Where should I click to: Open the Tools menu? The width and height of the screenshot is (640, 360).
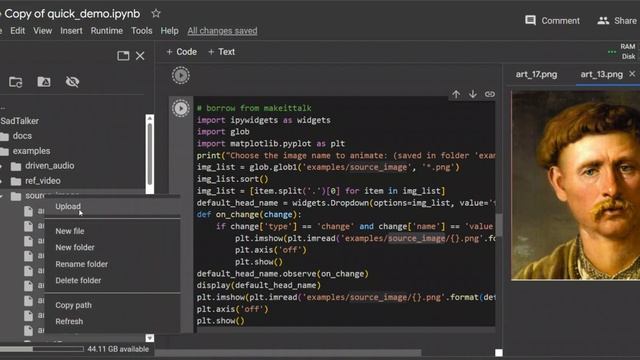pos(142,31)
